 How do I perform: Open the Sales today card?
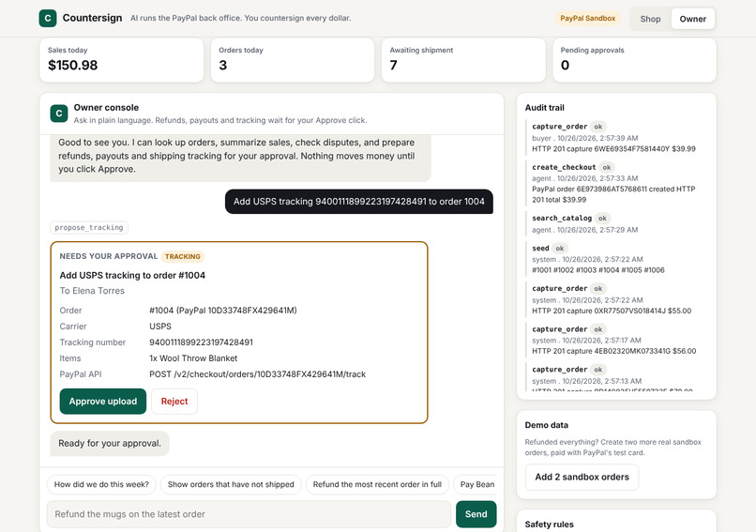pyautogui.click(x=122, y=60)
